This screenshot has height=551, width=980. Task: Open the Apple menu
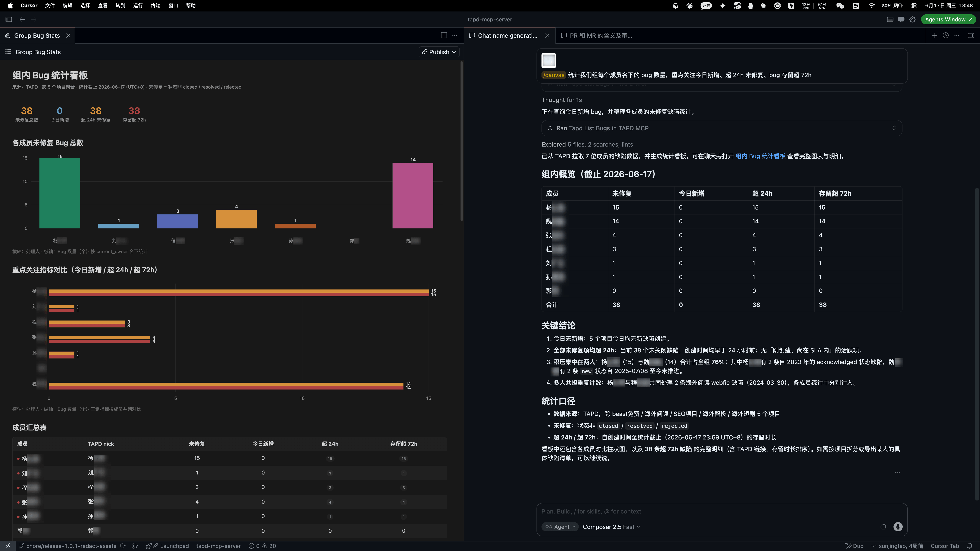(x=10, y=6)
